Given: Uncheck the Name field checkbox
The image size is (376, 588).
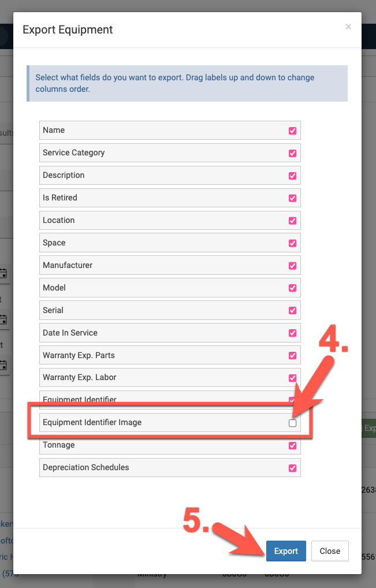Looking at the screenshot, I should (x=293, y=131).
